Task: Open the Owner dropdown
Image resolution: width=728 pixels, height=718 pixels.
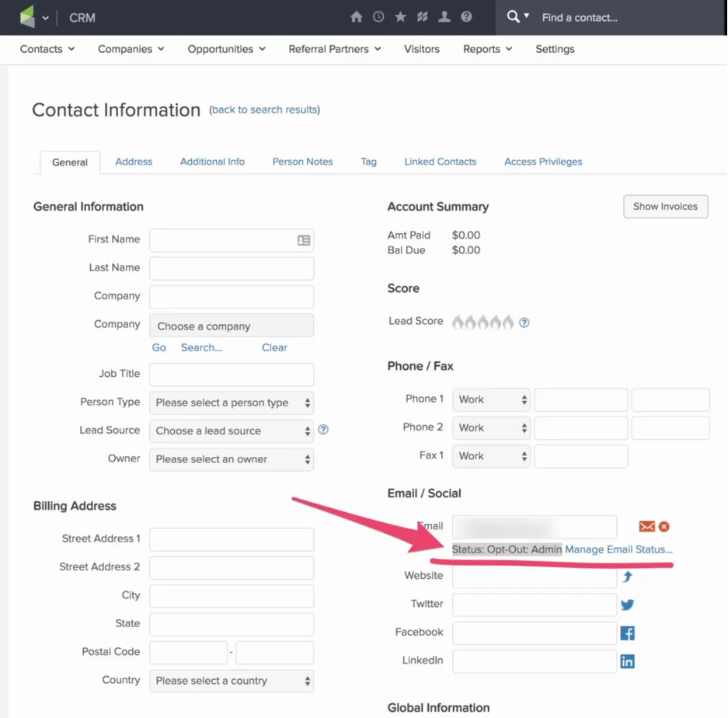Action: [232, 459]
